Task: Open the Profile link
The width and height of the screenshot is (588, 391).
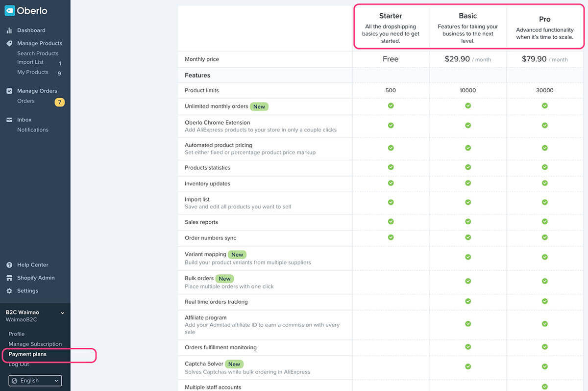Action: coord(17,334)
